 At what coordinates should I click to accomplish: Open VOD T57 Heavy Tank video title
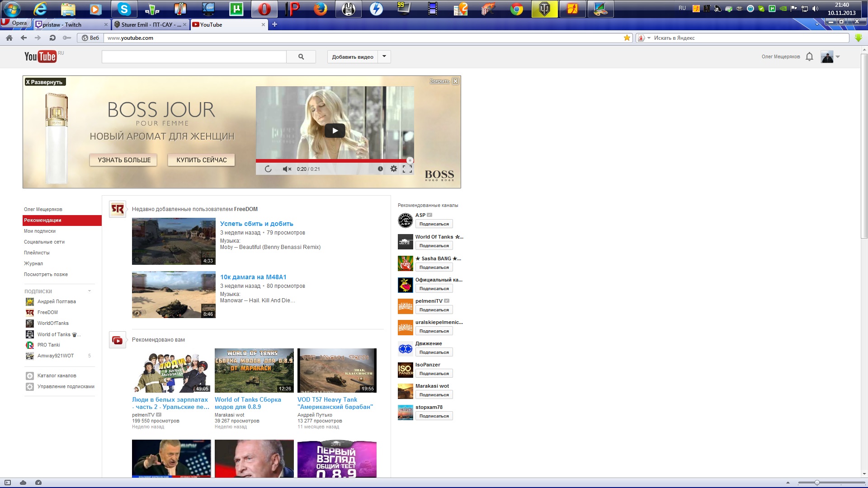tap(335, 404)
